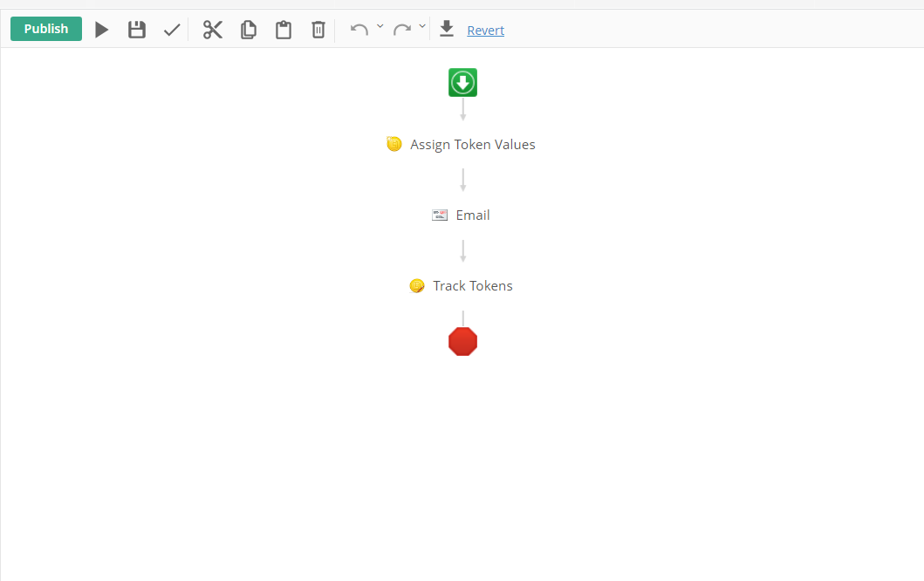
Task: Select the Track Tokens coin icon
Action: pyautogui.click(x=416, y=286)
